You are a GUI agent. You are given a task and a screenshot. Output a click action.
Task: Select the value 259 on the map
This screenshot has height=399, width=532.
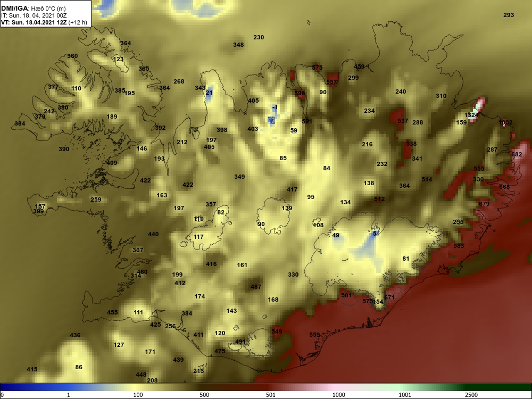[x=96, y=200]
